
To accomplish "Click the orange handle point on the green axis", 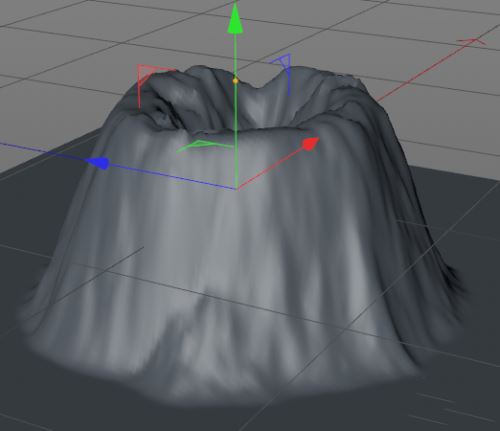I will [235, 81].
